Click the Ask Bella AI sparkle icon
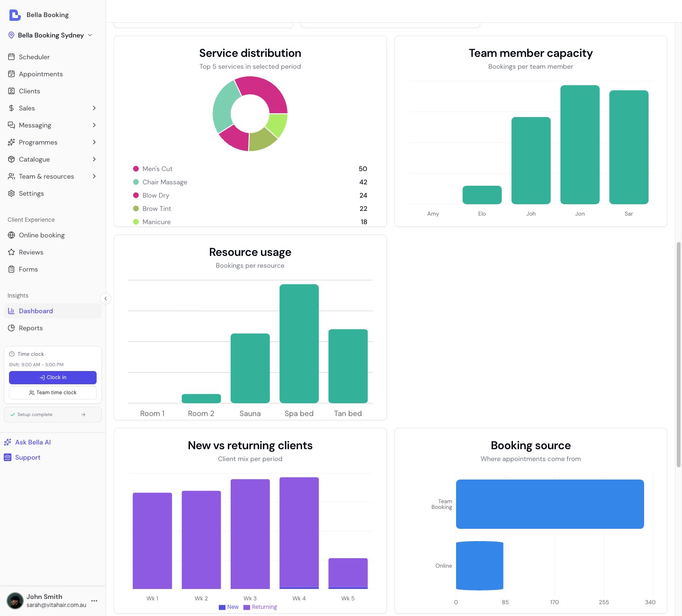682x616 pixels. (8, 442)
